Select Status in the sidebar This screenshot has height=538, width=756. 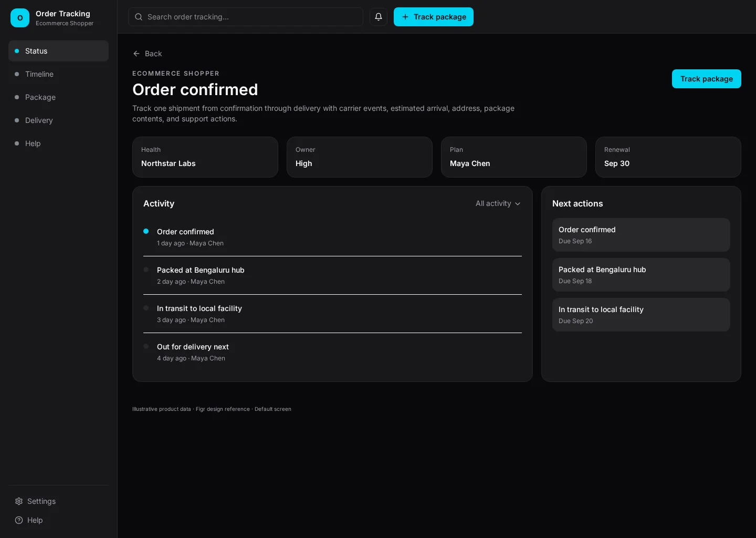58,51
